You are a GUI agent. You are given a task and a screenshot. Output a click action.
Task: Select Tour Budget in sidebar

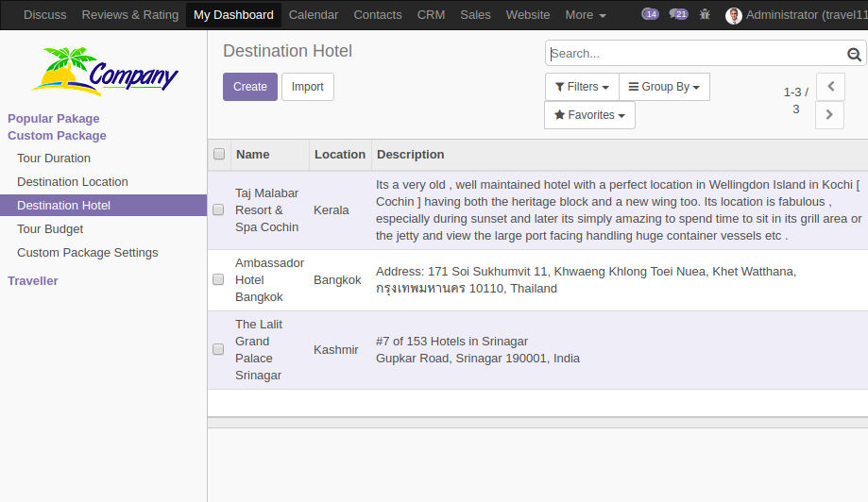coord(50,229)
